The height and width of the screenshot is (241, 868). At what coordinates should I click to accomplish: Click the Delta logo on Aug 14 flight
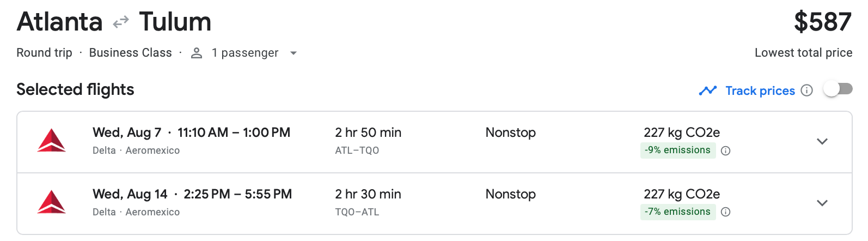pos(52,202)
